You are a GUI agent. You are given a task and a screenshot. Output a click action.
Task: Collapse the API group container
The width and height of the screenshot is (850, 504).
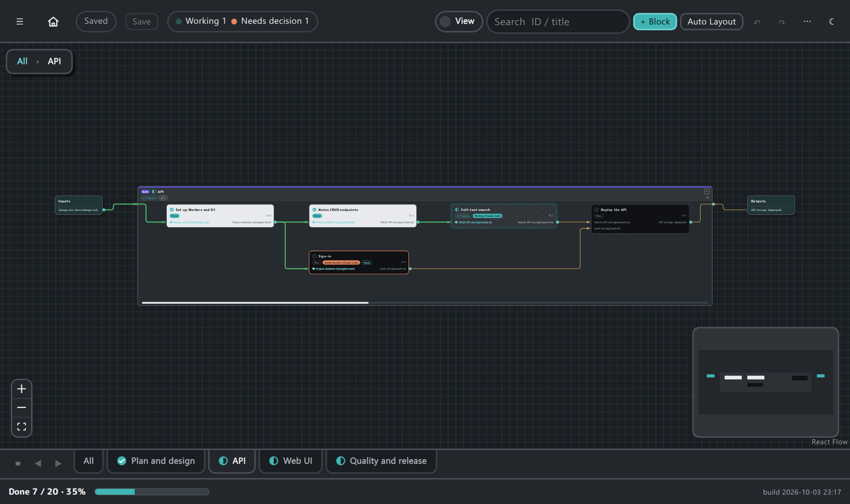coord(707,192)
